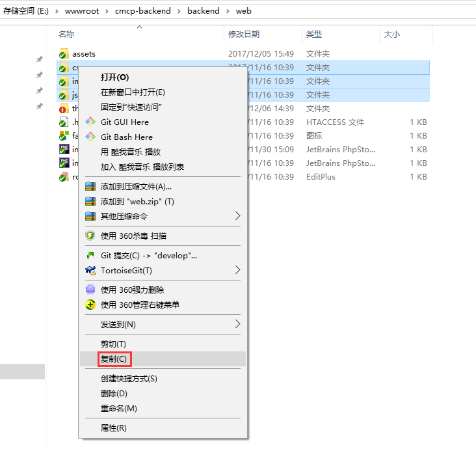Click the first quick-access pin icon
The image size is (476, 449).
(40, 59)
